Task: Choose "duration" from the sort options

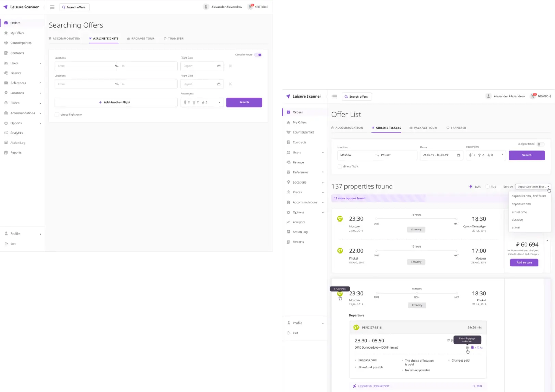Action: coord(517,220)
